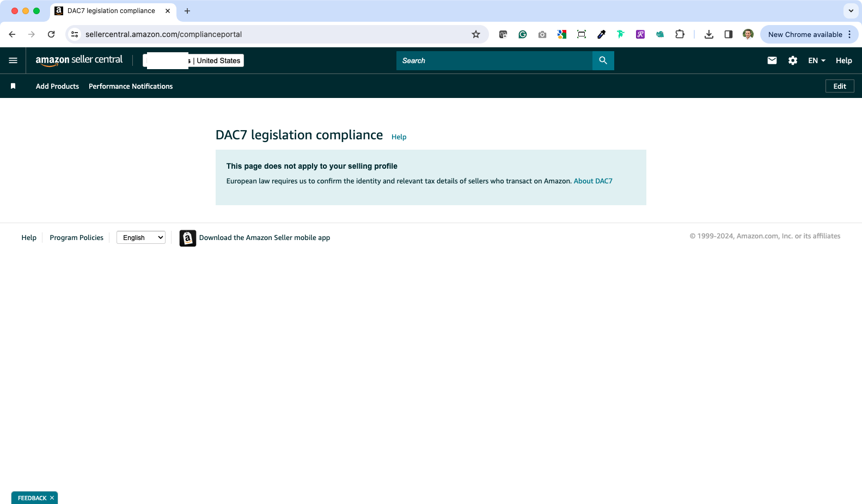Screen dimensions: 862x504
Task: Reload the page
Action: [x=51, y=34]
